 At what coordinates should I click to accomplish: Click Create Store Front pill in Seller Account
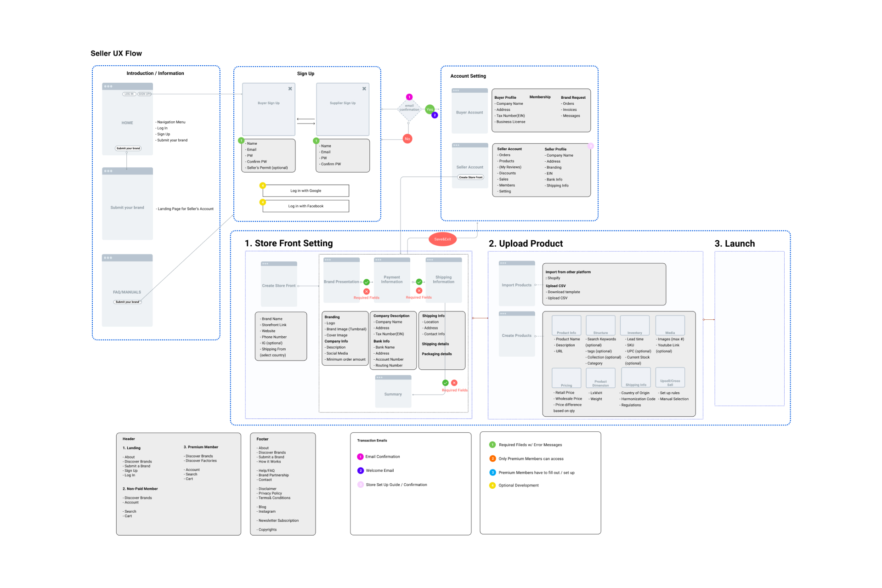[471, 177]
